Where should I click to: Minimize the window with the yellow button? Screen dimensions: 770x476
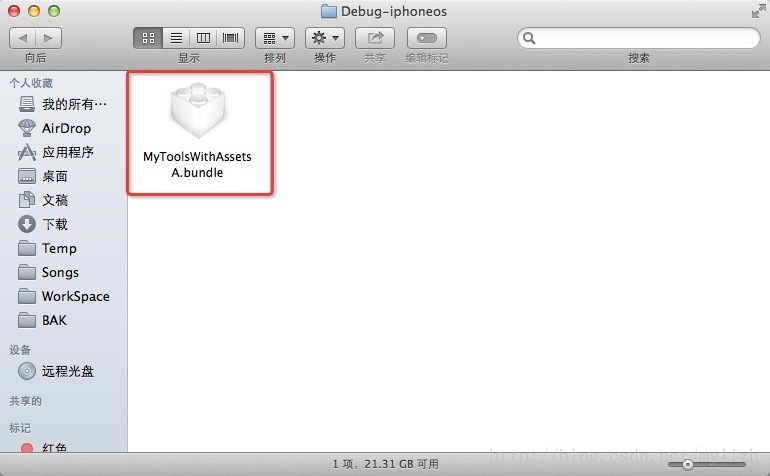(x=34, y=11)
